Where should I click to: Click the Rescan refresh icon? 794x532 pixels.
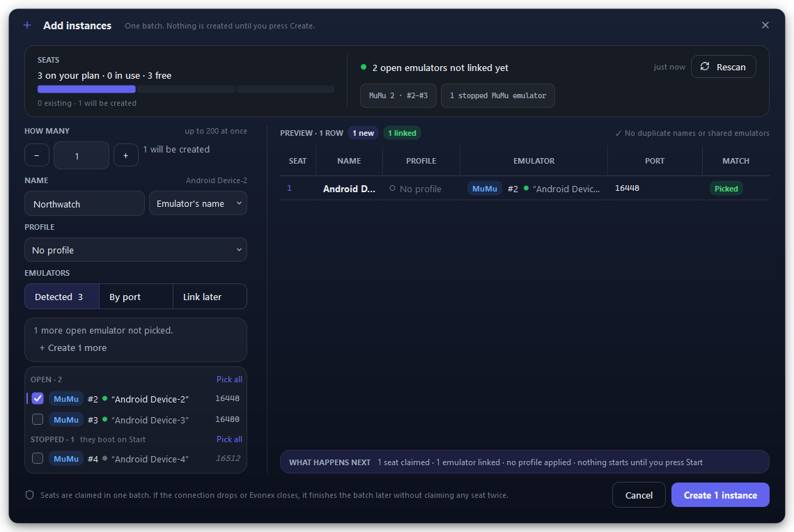[x=705, y=67]
